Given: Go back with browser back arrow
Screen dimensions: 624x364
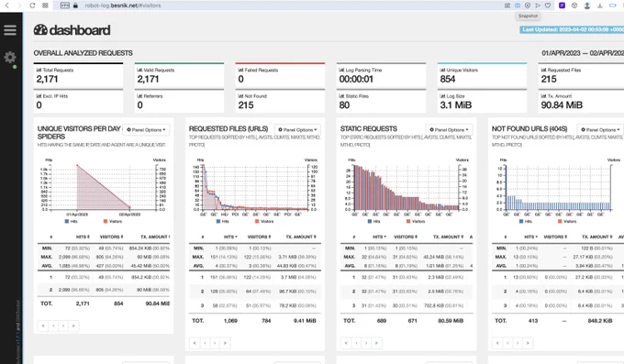Looking at the screenshot, I should [x=6, y=6].
